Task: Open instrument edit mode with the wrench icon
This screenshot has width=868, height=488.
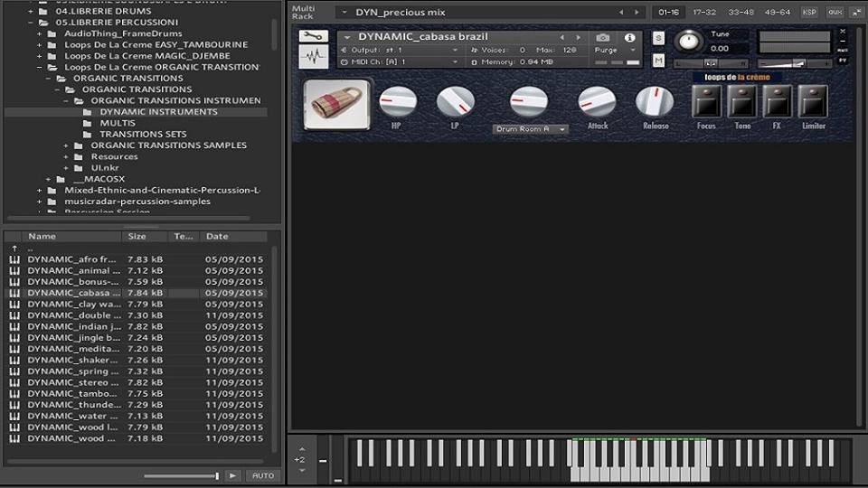Action: click(x=313, y=36)
